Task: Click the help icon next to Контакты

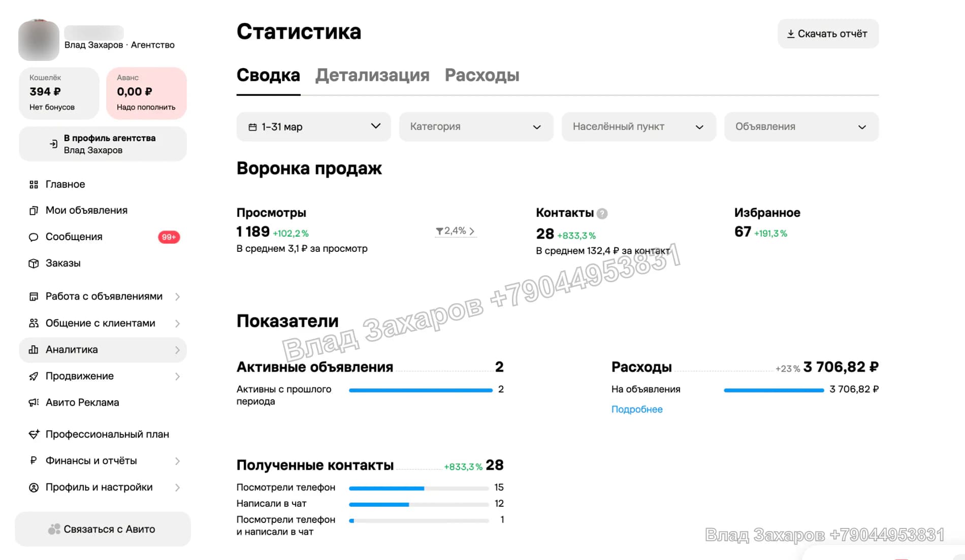Action: point(602,214)
